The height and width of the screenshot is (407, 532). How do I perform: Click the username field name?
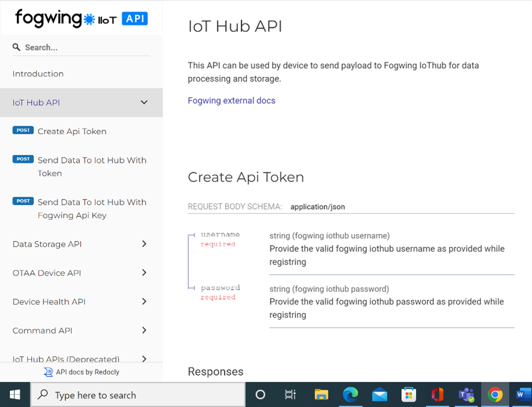coord(220,234)
